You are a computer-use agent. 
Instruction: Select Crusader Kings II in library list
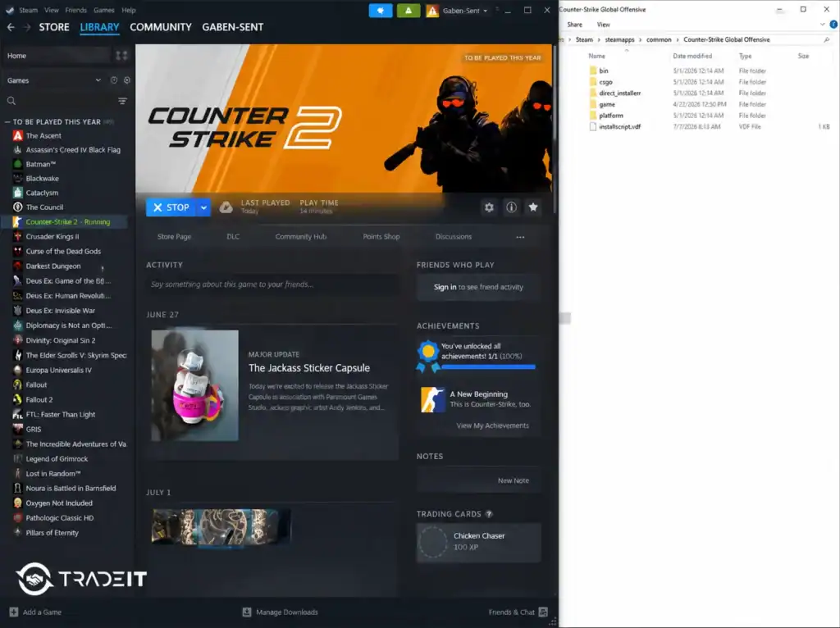point(52,237)
